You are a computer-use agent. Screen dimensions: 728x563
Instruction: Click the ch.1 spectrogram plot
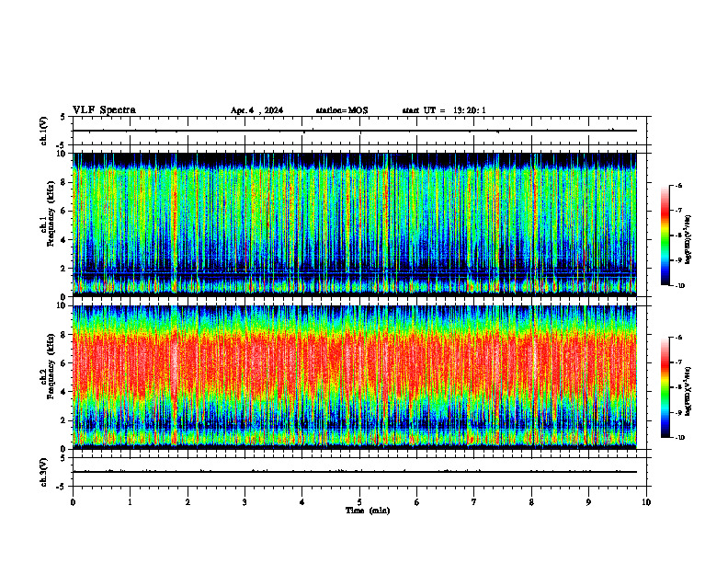(x=355, y=224)
